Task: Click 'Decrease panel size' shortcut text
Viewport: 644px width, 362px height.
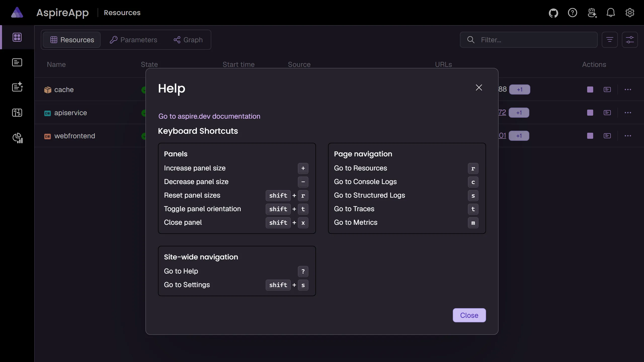Action: click(196, 182)
